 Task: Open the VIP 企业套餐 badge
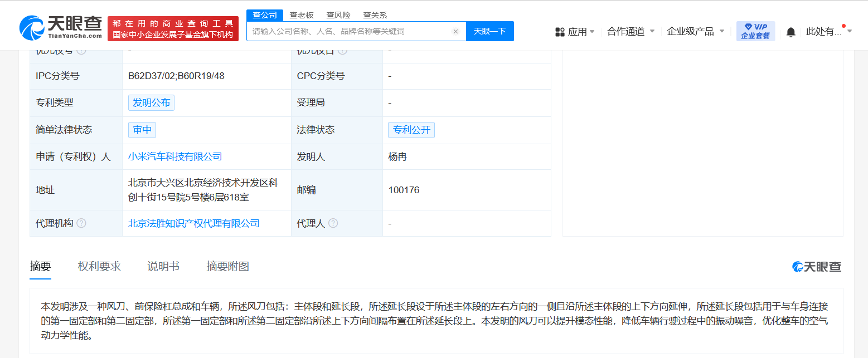pos(755,31)
